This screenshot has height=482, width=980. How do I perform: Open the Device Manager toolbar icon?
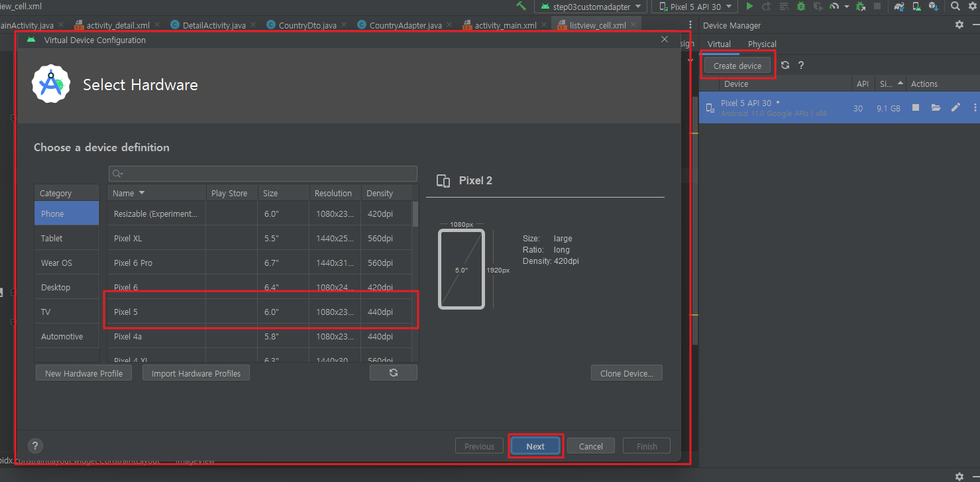[916, 6]
